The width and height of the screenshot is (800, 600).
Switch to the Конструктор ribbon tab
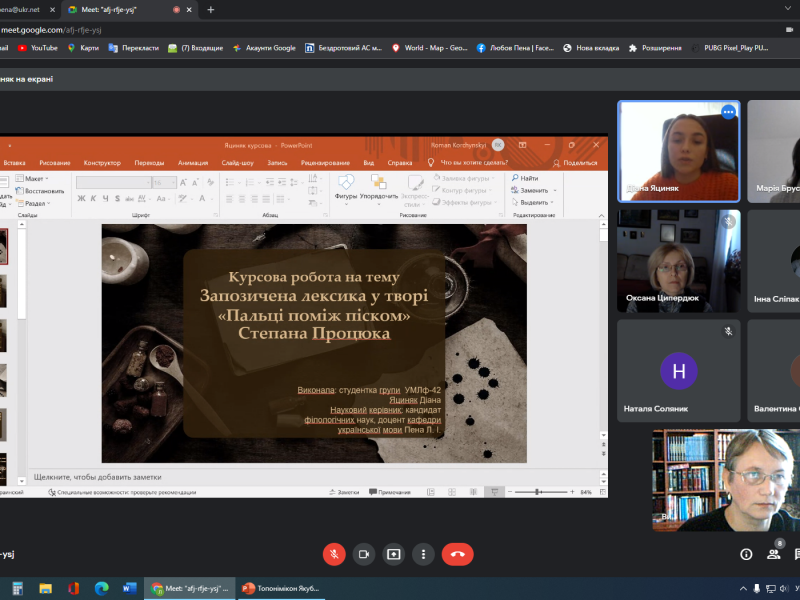102,162
